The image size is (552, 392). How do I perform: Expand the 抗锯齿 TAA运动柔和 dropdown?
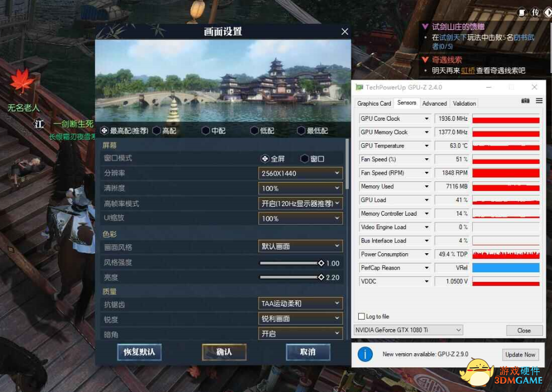(x=300, y=304)
